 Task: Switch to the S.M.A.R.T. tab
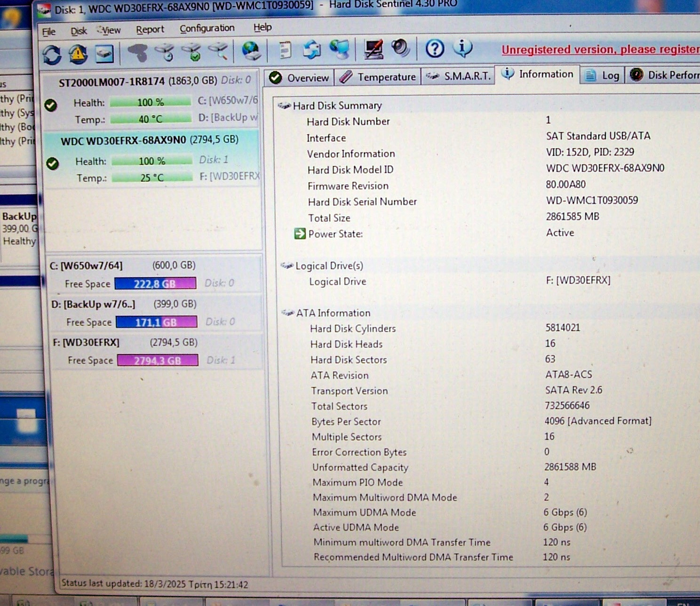pos(458,76)
